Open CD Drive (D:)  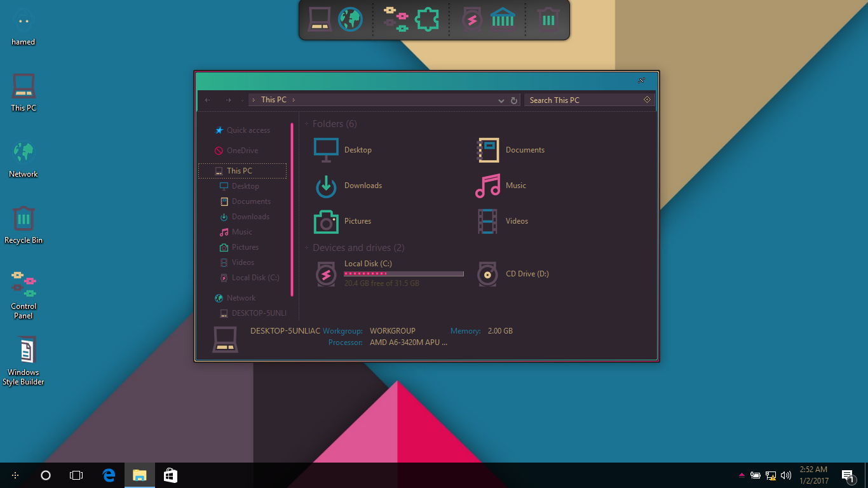(x=488, y=274)
